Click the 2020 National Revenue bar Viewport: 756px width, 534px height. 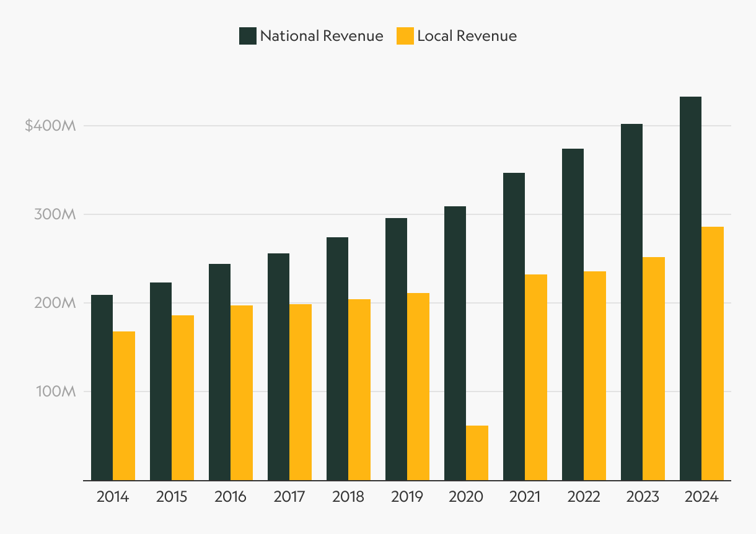(455, 343)
